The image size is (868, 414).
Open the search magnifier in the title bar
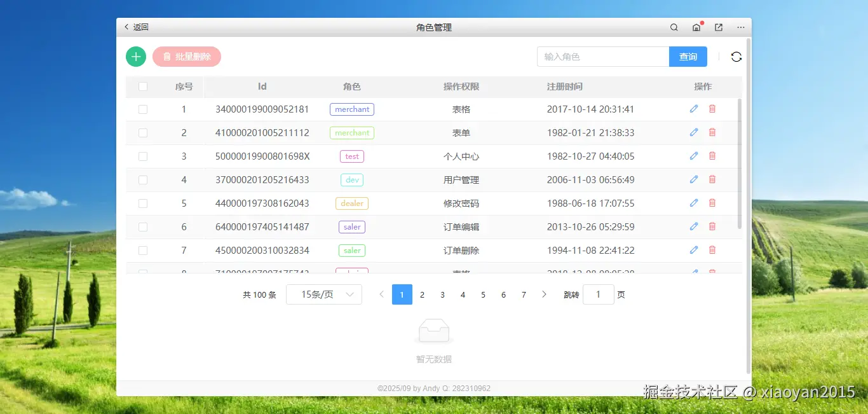coord(674,27)
